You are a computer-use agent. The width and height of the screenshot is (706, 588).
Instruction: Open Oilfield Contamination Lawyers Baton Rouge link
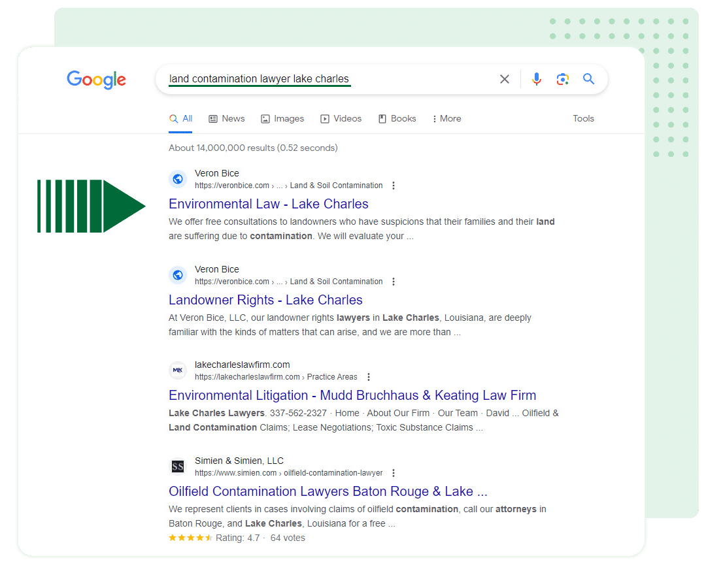(x=328, y=492)
